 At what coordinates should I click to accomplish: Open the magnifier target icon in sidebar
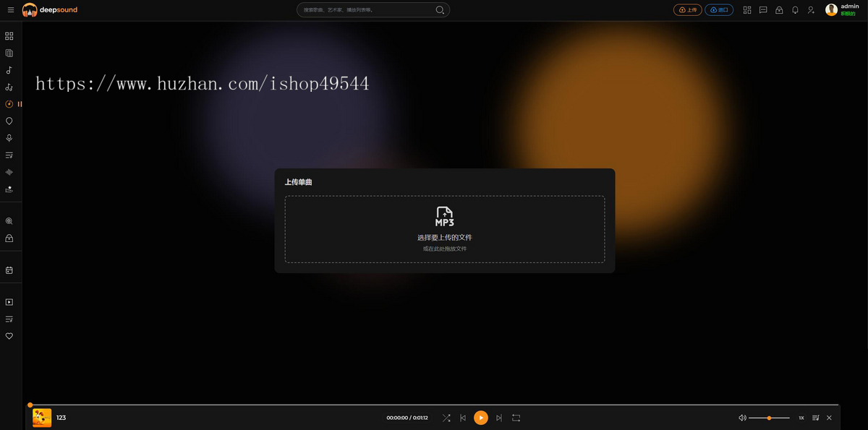coord(9,221)
